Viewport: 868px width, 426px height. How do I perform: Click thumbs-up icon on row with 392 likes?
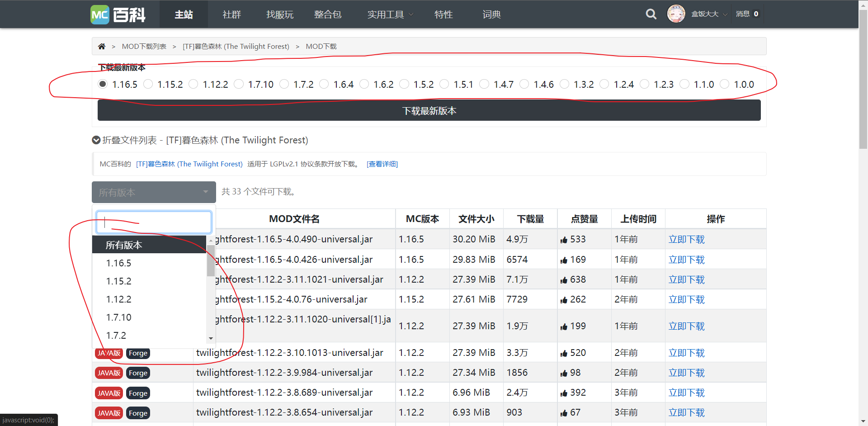(x=564, y=393)
